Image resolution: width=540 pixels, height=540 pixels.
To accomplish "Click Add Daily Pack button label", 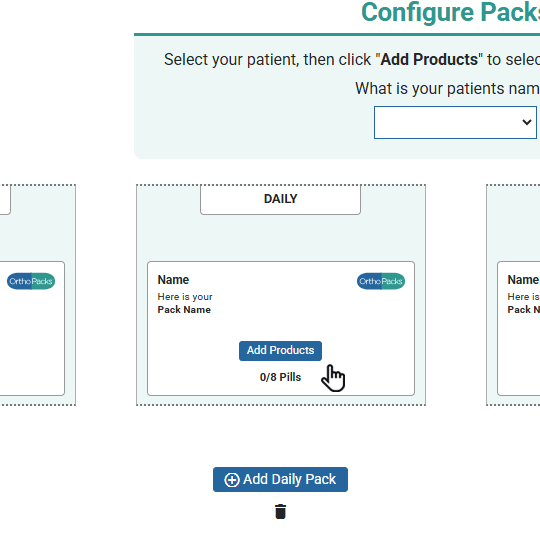I will 289,479.
